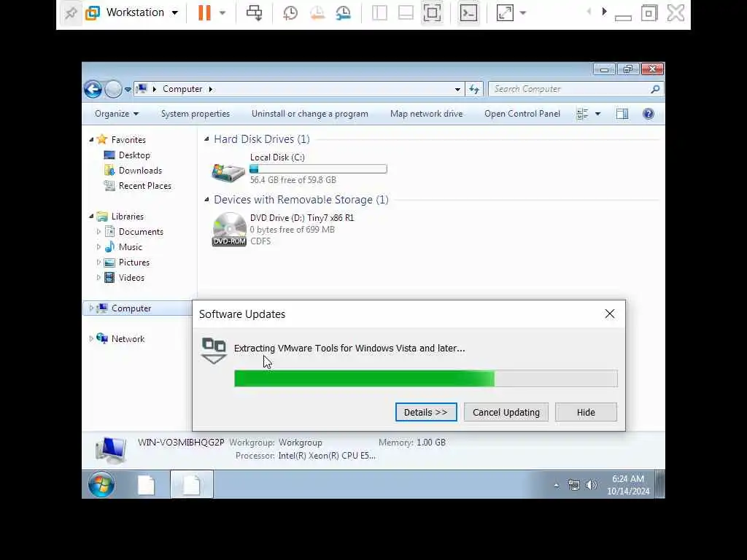Image resolution: width=747 pixels, height=560 pixels.
Task: Click the extraction progress bar
Action: pos(426,378)
